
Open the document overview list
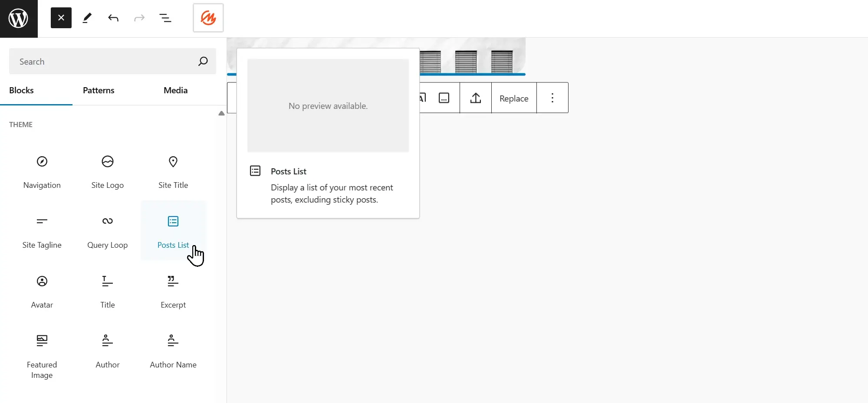coord(165,18)
